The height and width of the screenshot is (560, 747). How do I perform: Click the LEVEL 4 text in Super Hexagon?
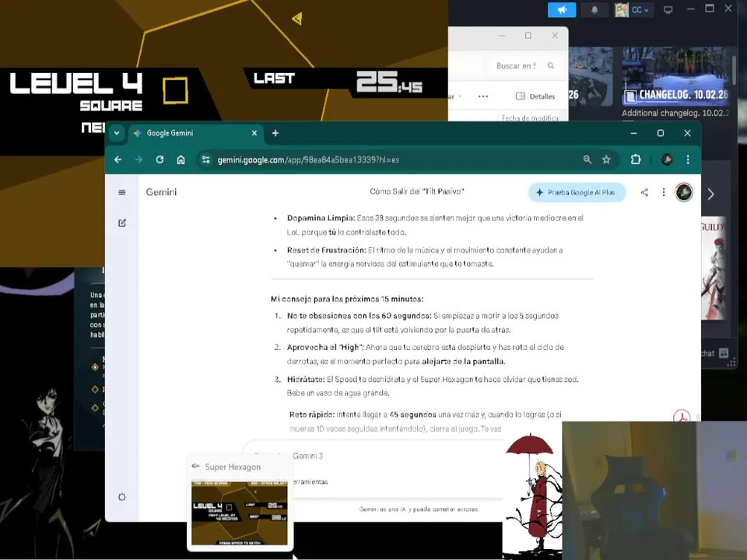76,83
